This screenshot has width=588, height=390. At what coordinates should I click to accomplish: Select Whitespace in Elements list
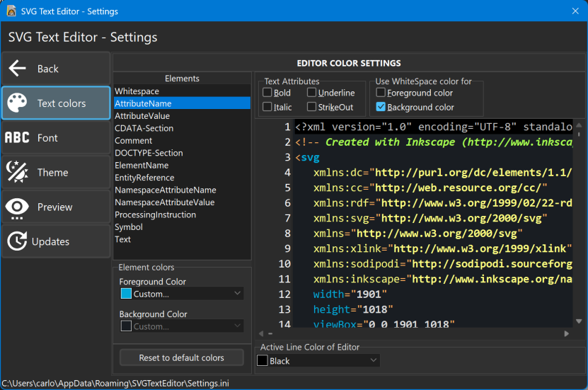(183, 91)
